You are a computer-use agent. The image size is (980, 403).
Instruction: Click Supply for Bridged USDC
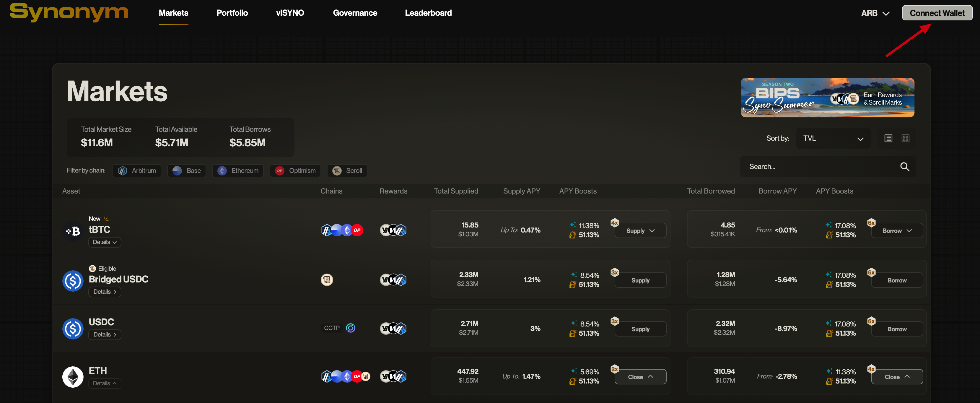[x=640, y=280]
